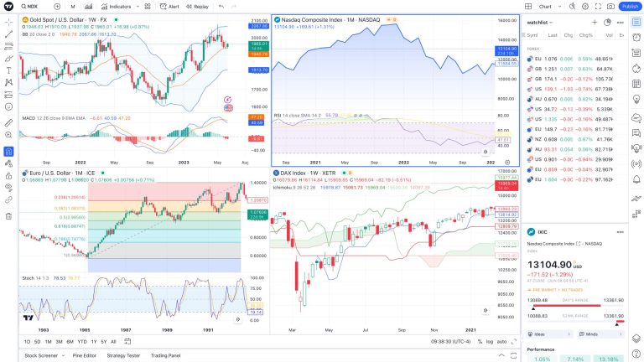Open Ideas for IXIC
Image resolution: width=644 pixels, height=362 pixels.
pos(550,334)
